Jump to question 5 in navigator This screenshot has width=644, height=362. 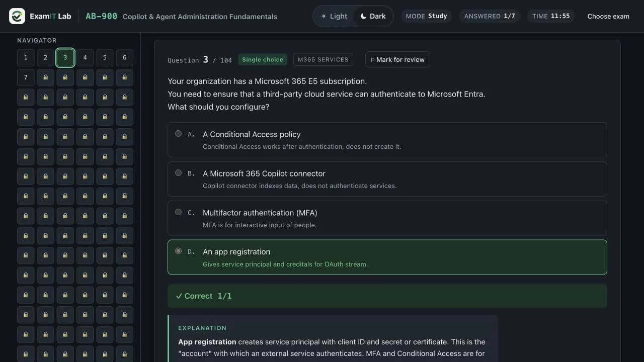pos(105,58)
